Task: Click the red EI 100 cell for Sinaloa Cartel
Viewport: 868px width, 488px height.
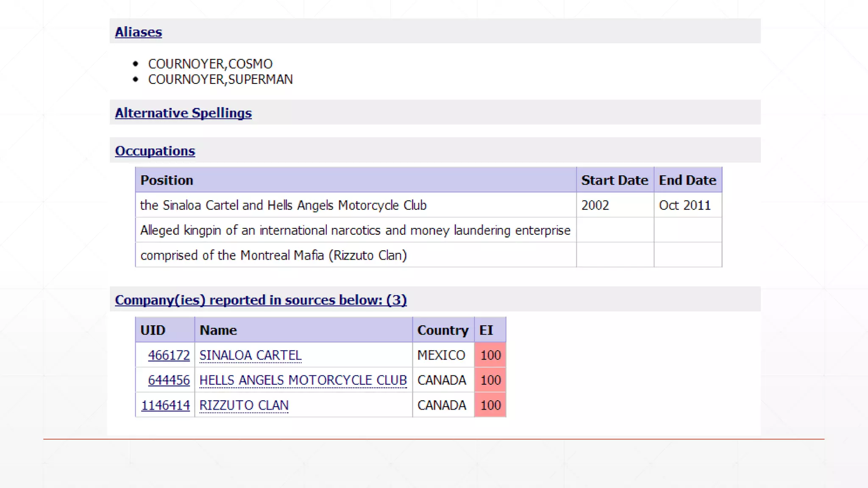Action: click(x=490, y=355)
